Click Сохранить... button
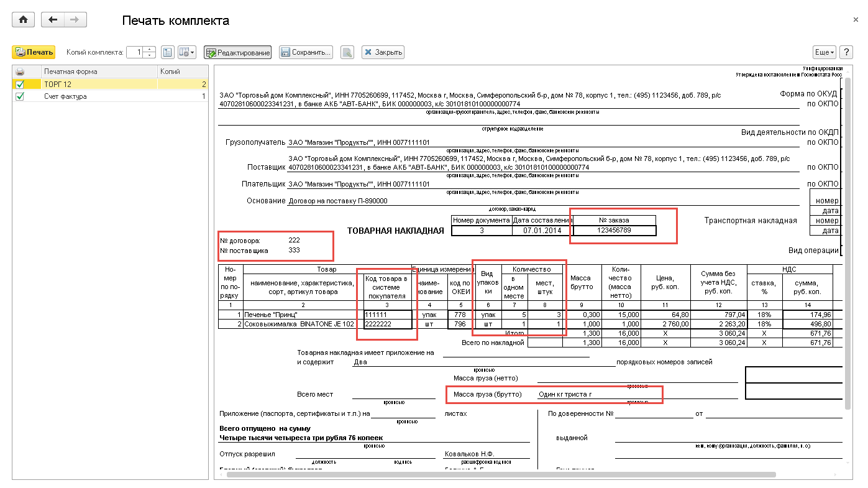 coord(306,52)
